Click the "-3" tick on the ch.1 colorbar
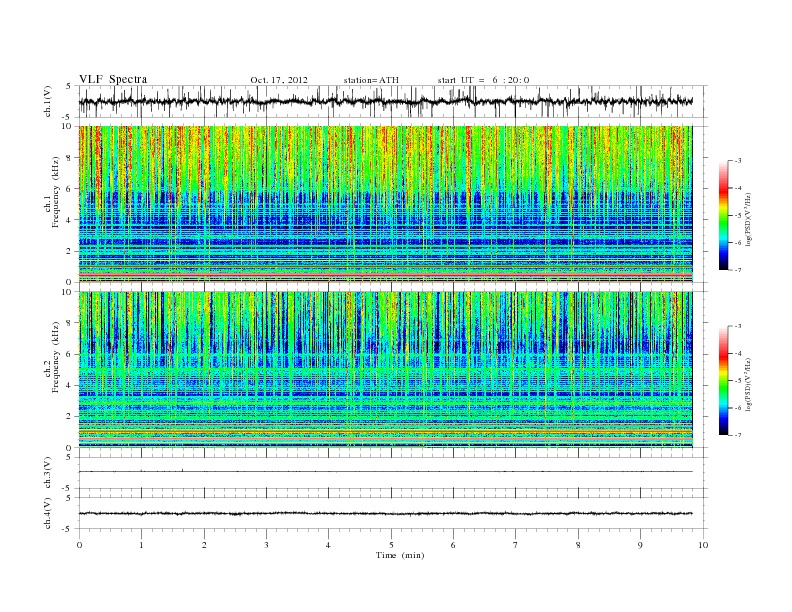The height and width of the screenshot is (612, 792). coord(737,161)
